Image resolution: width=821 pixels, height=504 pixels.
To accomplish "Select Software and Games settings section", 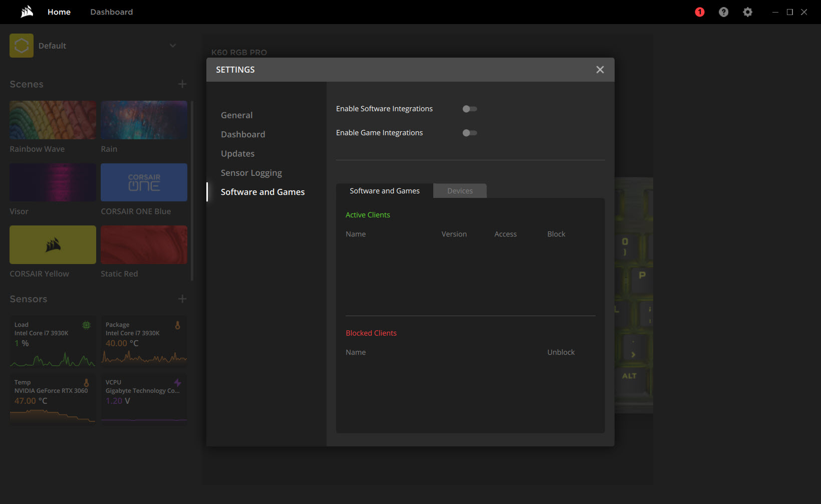I will pyautogui.click(x=262, y=192).
